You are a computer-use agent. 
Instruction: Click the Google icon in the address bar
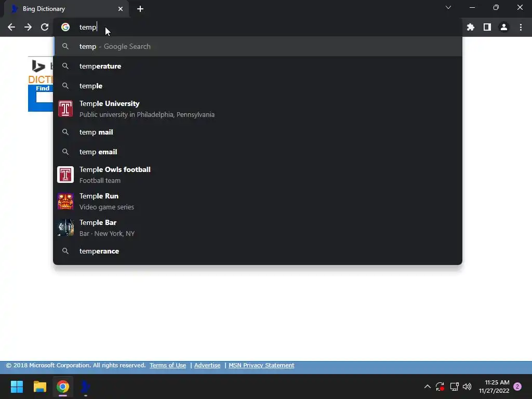click(65, 27)
